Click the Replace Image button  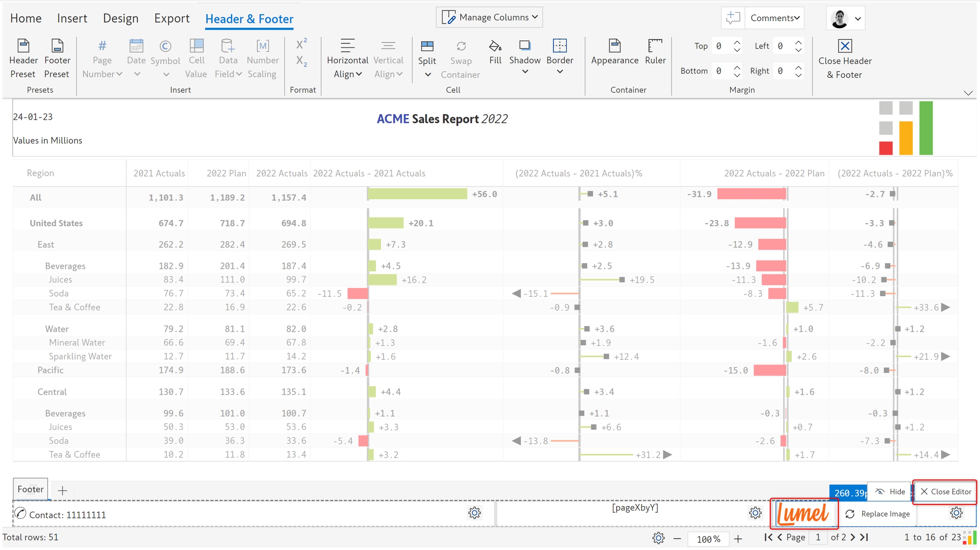click(x=878, y=514)
